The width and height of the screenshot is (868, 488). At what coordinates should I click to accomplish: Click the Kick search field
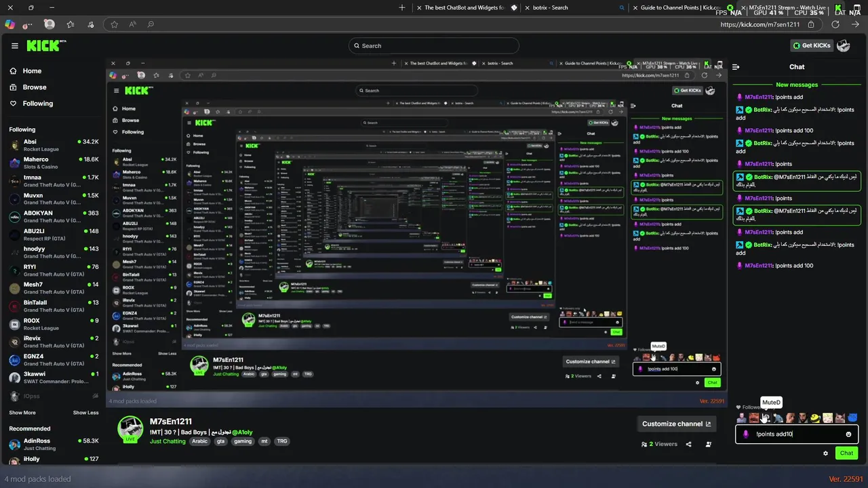pyautogui.click(x=434, y=45)
